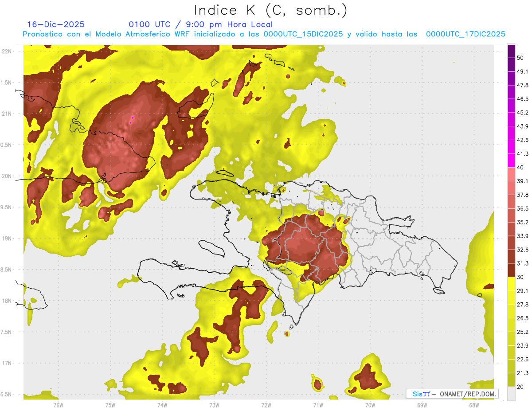This screenshot has height=411, width=532.
Task: Click the '71W' longitude label
Action: coord(318,405)
